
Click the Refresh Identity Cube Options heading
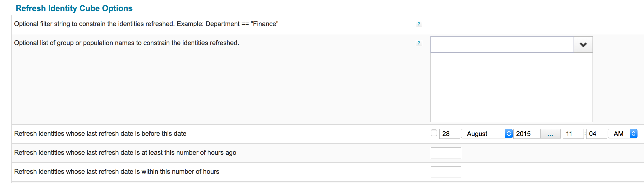click(74, 8)
